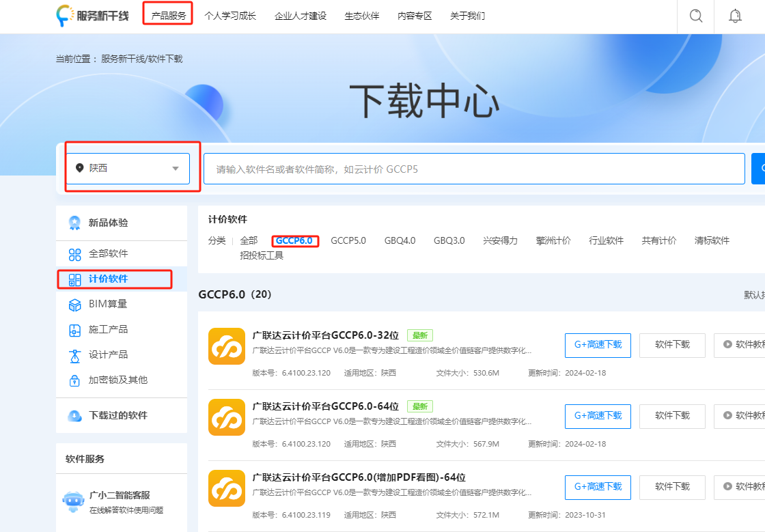
Task: Open 施工产品 in the sidebar
Action: pyautogui.click(x=122, y=330)
